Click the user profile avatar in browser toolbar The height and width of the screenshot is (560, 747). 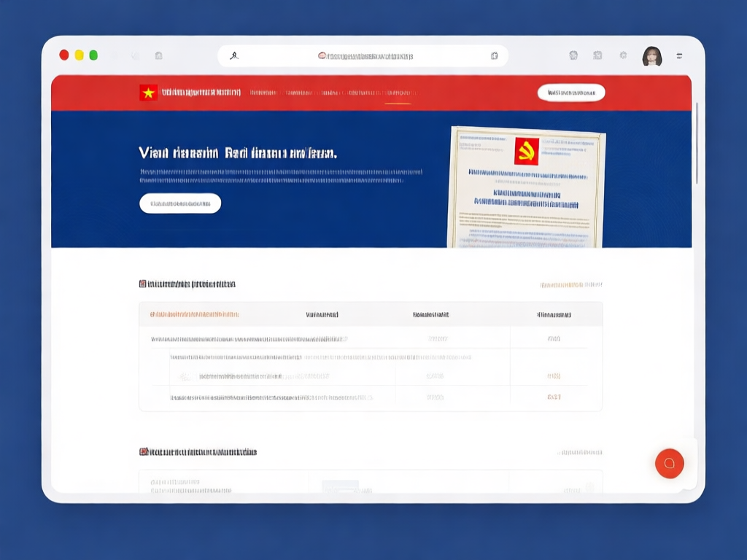tap(651, 56)
